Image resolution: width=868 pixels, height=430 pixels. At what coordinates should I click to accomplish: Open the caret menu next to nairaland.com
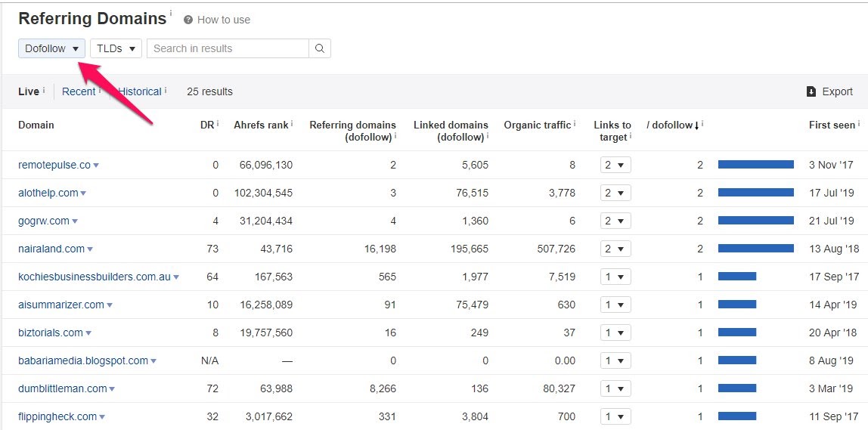(x=90, y=249)
